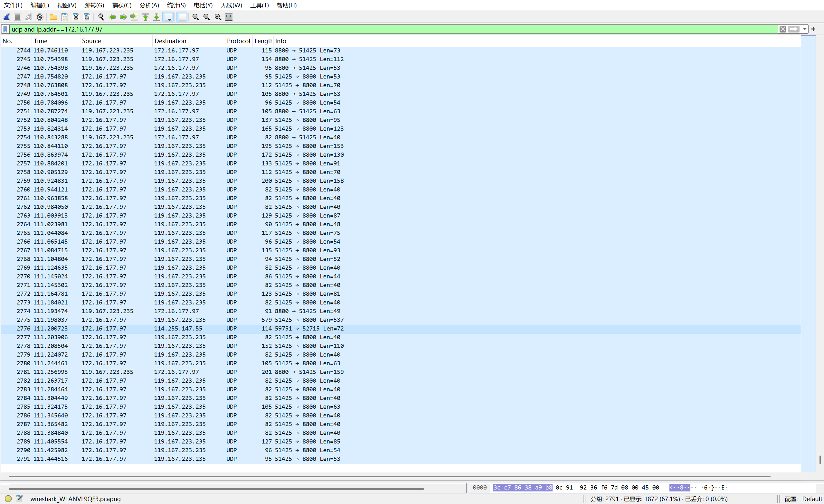
Task: Click the filter bookmark icon
Action: [x=5, y=29]
